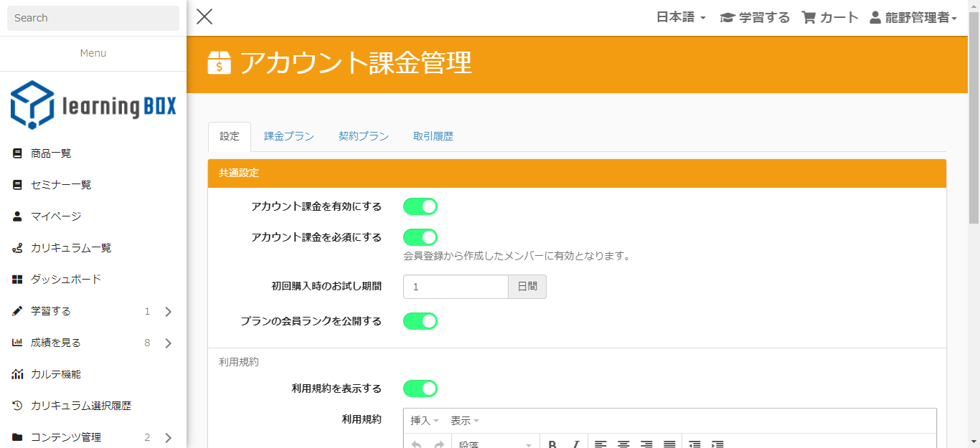Screen dimensions: 980x448
Task: Open the cart icon in top bar
Action: (x=809, y=18)
